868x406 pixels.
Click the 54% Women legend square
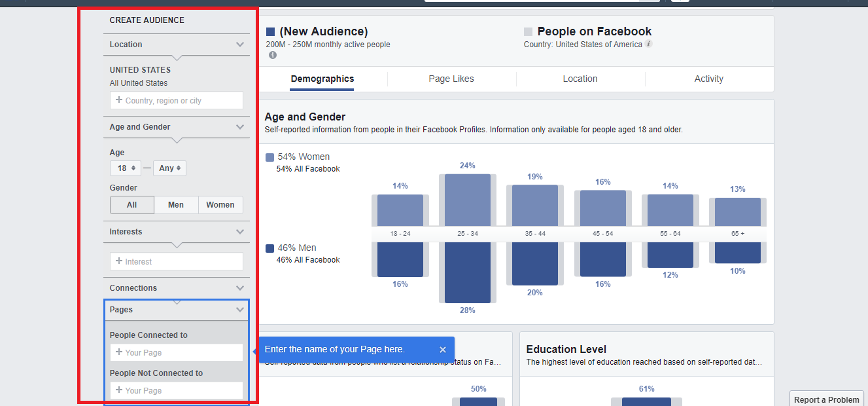(x=269, y=157)
